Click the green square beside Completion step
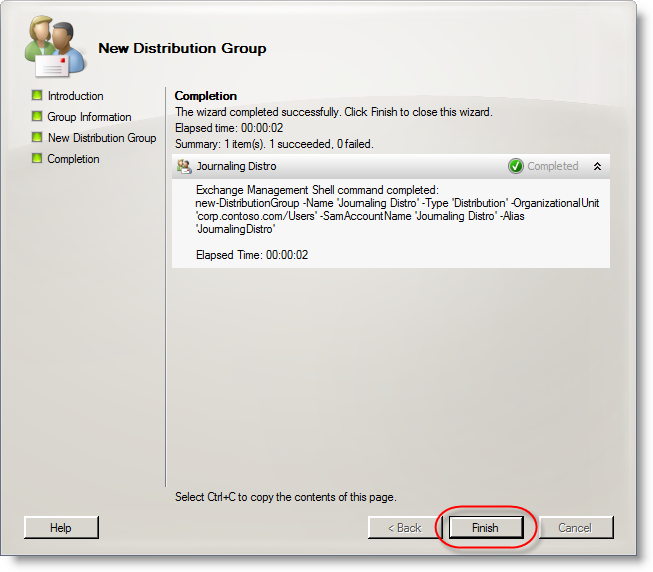Image resolution: width=653 pixels, height=572 pixels. pyautogui.click(x=37, y=158)
